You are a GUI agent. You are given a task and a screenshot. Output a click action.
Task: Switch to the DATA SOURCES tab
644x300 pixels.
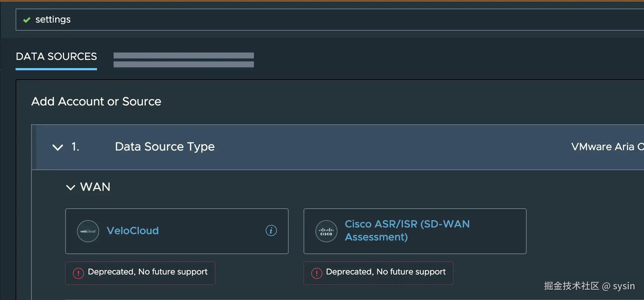56,57
